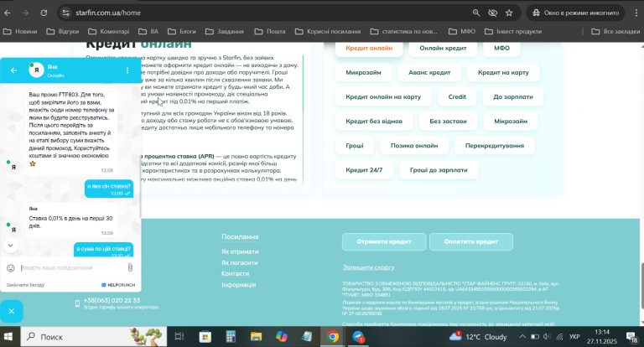644x347 pixels.
Task: Select the До зарплати tag
Action: coord(513,96)
